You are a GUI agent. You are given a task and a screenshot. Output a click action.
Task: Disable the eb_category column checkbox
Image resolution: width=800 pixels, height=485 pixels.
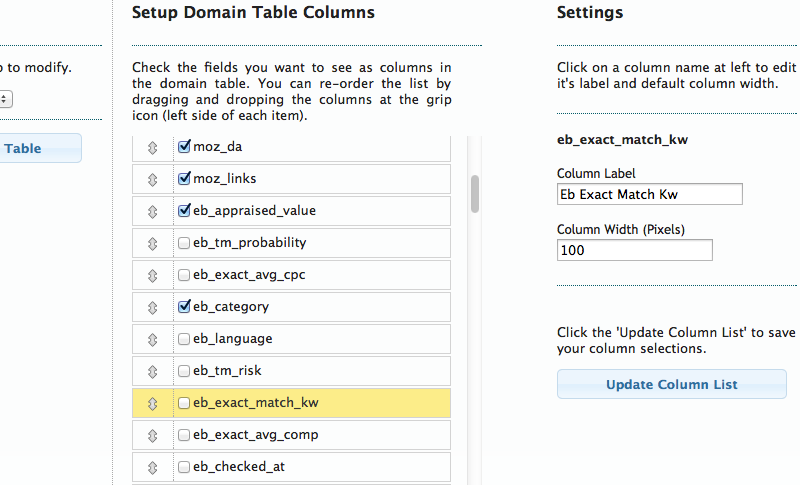[x=184, y=306]
